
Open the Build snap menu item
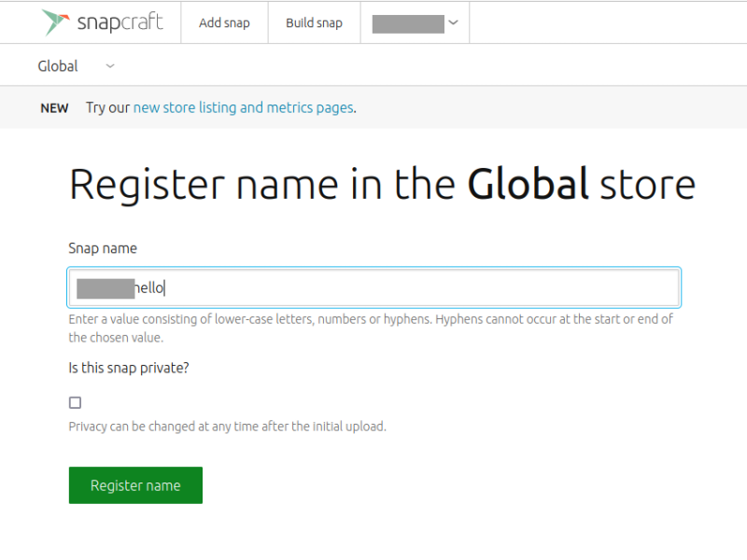coord(314,22)
